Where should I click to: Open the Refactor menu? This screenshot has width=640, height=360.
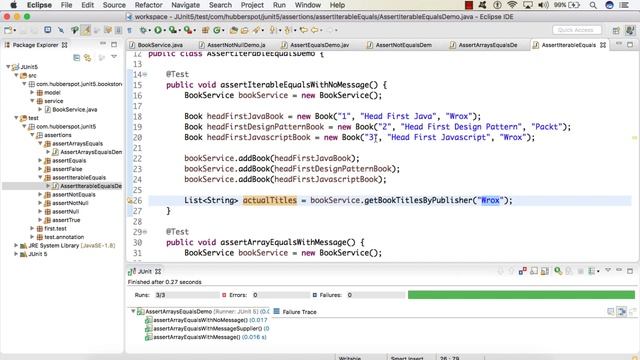pyautogui.click(x=149, y=5)
